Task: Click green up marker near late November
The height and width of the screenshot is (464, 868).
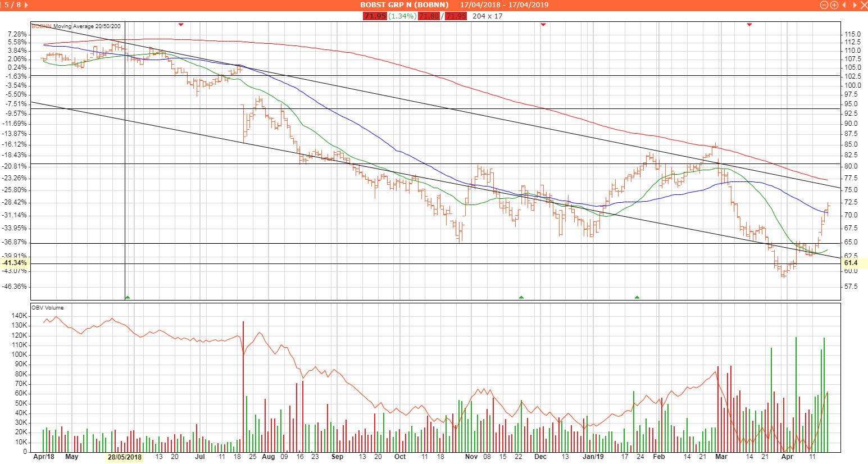Action: coord(521,297)
